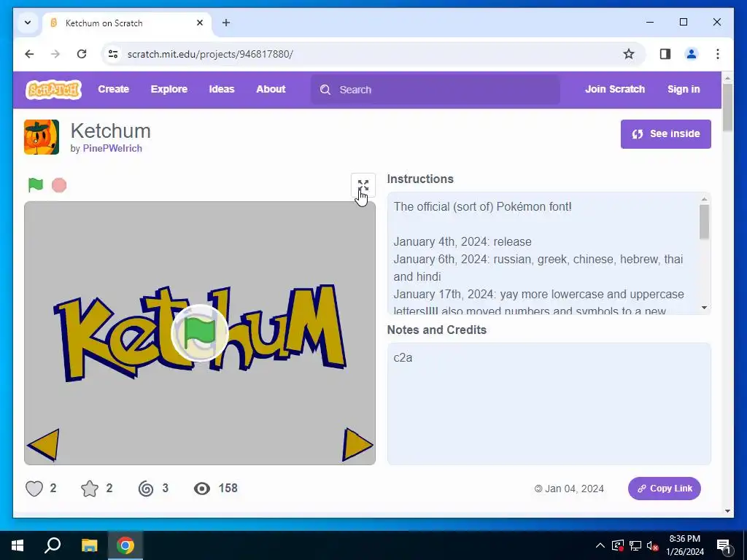Viewport: 747px width, 560px height.
Task: Click the right yellow arrow on stage
Action: (x=357, y=445)
